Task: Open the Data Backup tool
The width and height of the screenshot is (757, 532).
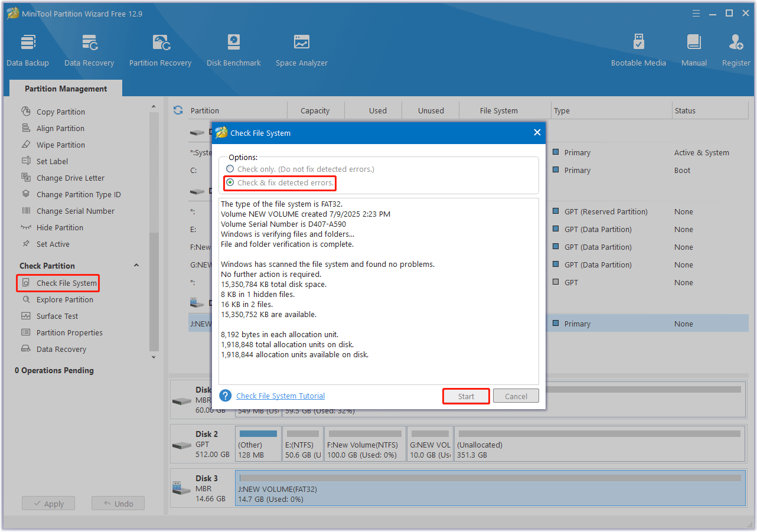Action: [x=28, y=50]
